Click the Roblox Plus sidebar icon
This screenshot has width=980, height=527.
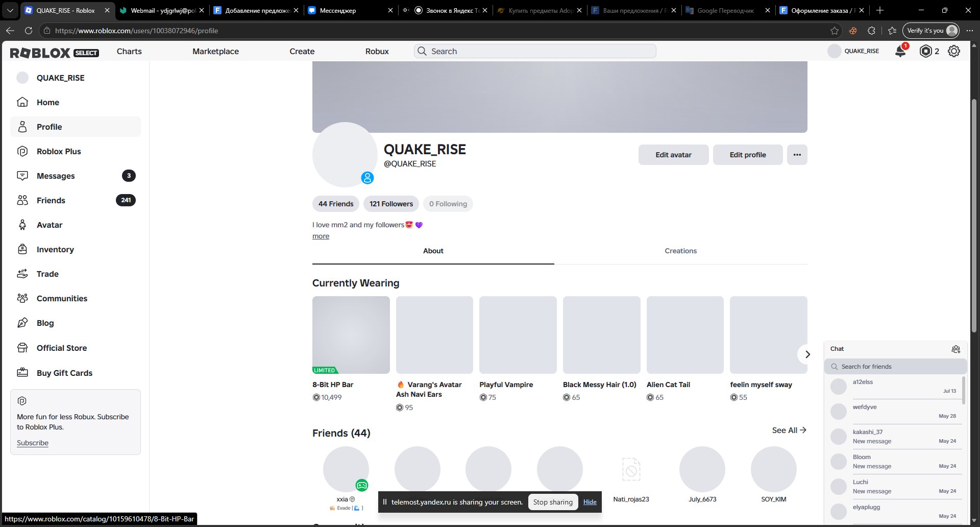[x=22, y=151]
